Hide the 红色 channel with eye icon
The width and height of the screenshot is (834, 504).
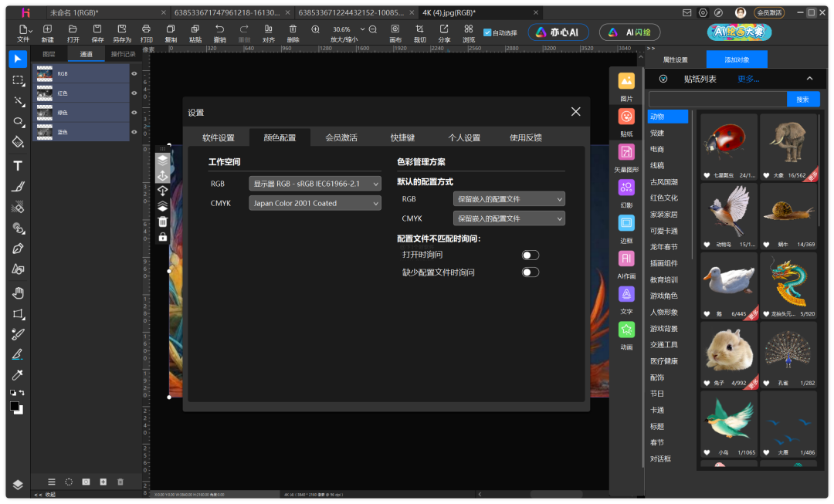[134, 93]
